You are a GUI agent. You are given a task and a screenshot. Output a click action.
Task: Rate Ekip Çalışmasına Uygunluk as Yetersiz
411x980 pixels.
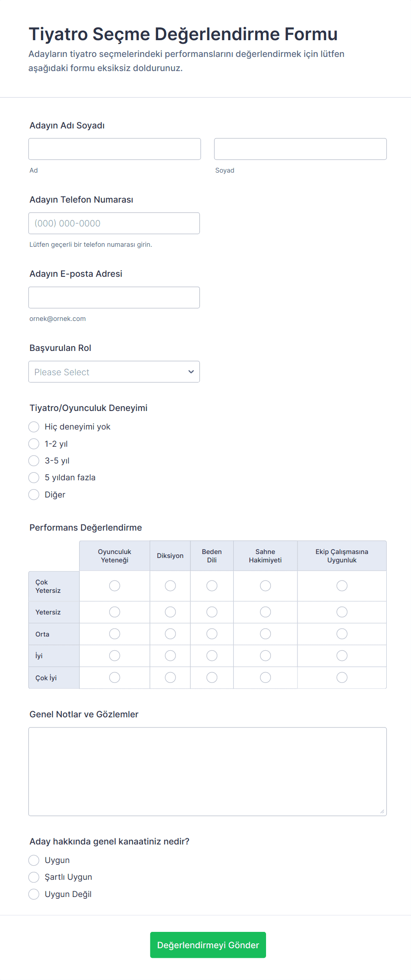tap(342, 612)
